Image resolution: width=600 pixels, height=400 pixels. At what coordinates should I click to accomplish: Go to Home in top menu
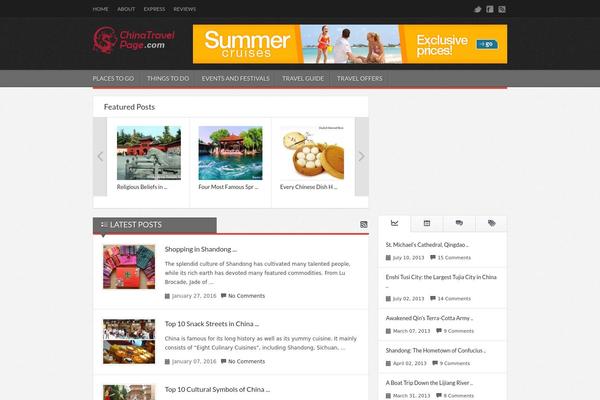pos(100,9)
